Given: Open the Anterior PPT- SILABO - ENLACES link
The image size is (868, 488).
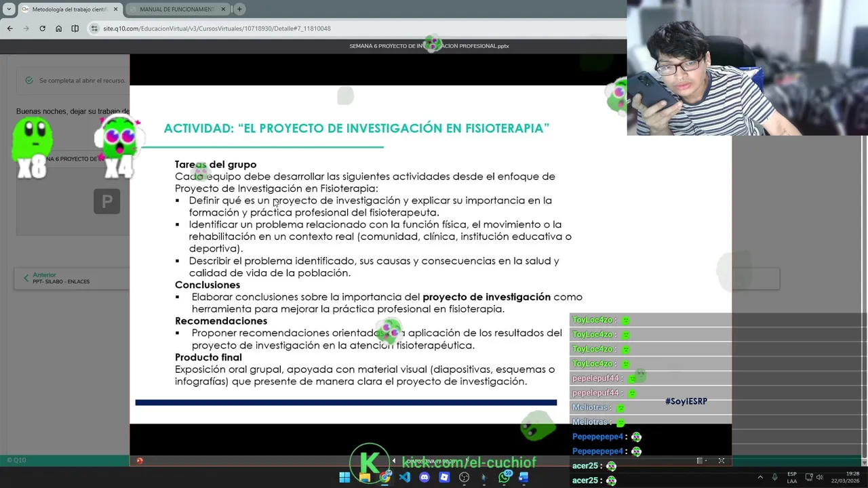Looking at the screenshot, I should coord(60,278).
